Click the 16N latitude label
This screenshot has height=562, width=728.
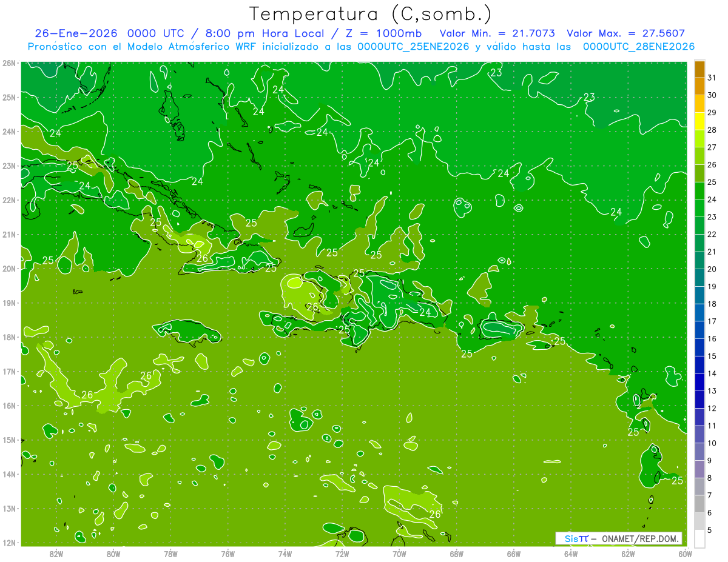point(8,406)
